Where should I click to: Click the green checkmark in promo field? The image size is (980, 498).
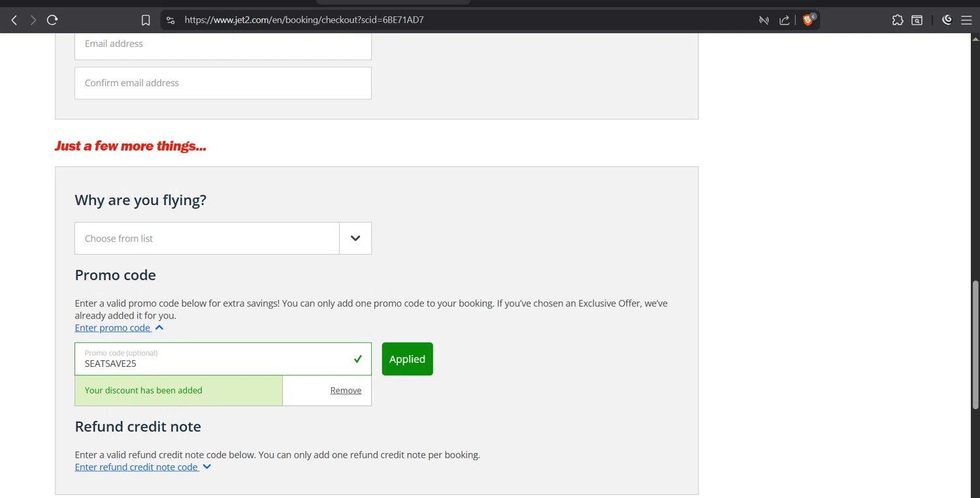[357, 359]
